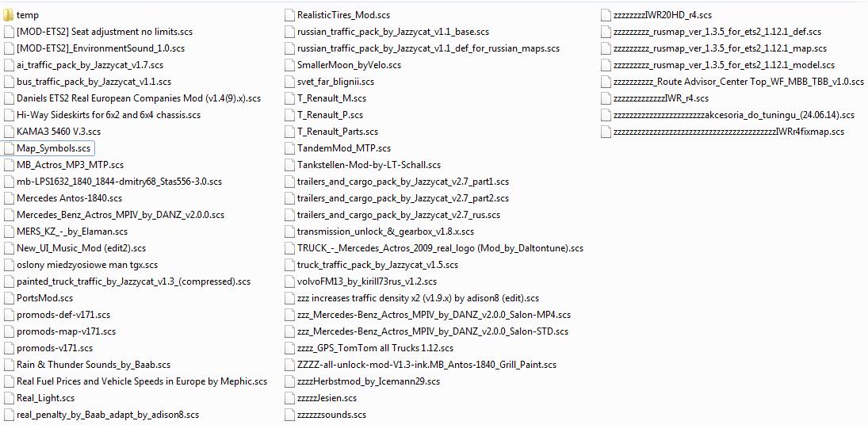The image size is (868, 425).
Task: Click "mb-LPS1632_1840_1844-dmitry68_Stas556-3.0.scs"
Action: tap(120, 182)
